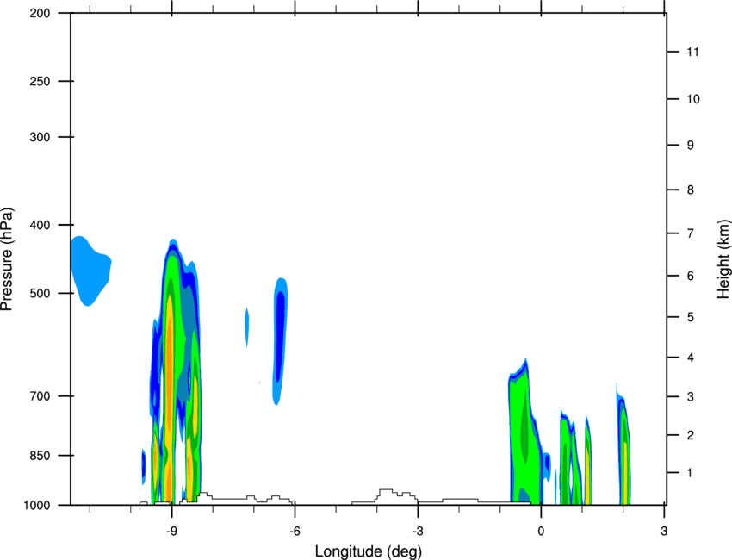
Task: Click the 700 pressure tick label
Action: (40, 396)
